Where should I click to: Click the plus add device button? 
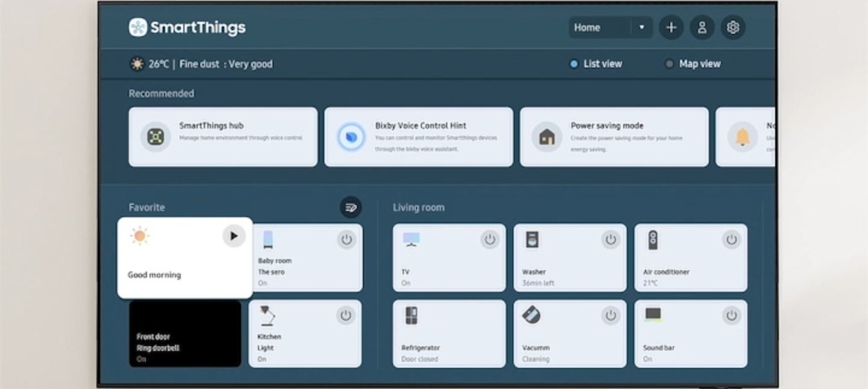click(x=671, y=27)
